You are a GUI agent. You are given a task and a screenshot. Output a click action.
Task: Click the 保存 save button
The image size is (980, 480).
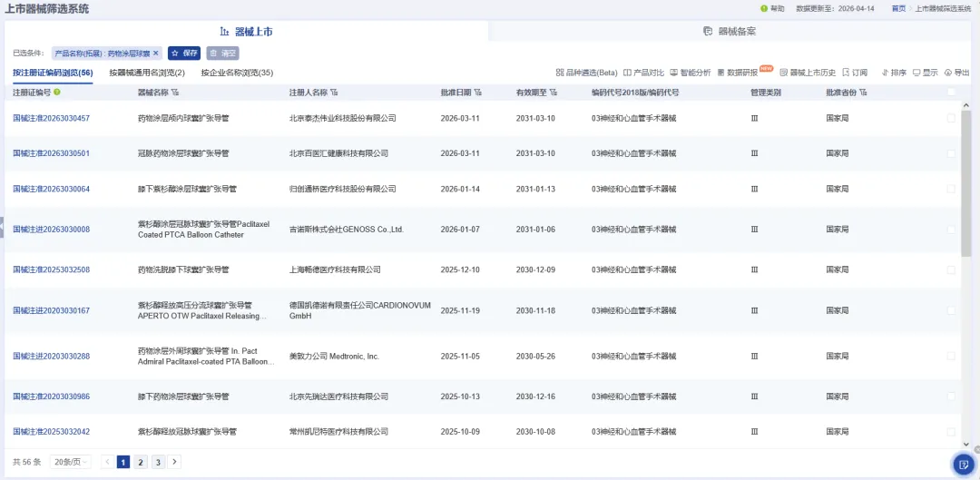click(184, 54)
